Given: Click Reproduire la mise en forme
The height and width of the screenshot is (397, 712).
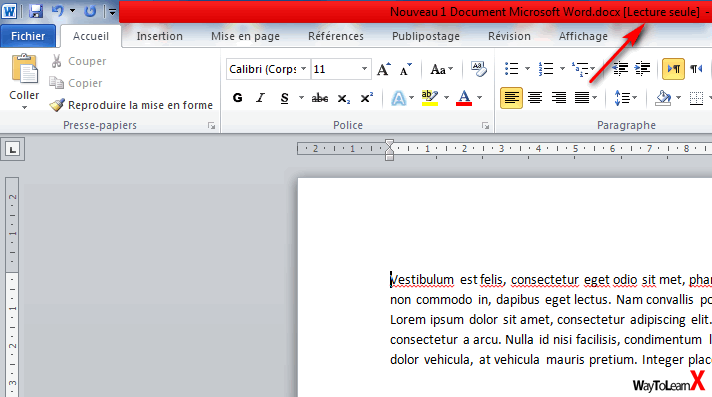Looking at the screenshot, I should click(x=131, y=105).
